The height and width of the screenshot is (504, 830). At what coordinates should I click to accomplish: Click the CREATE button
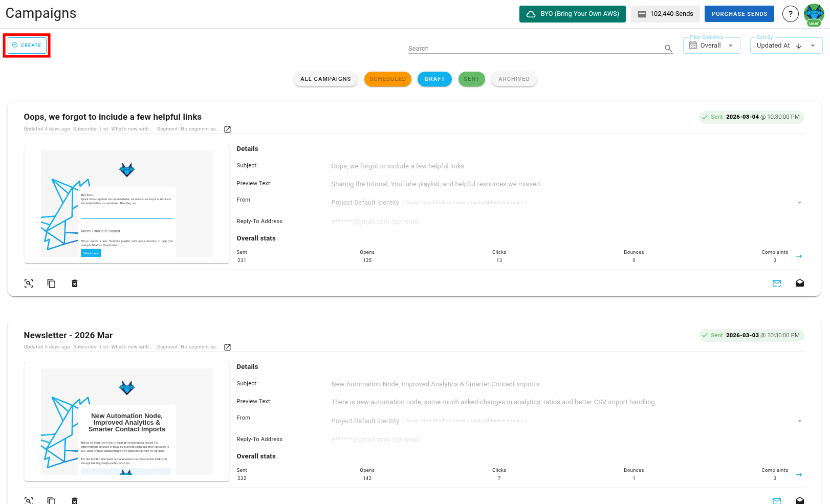pos(27,45)
